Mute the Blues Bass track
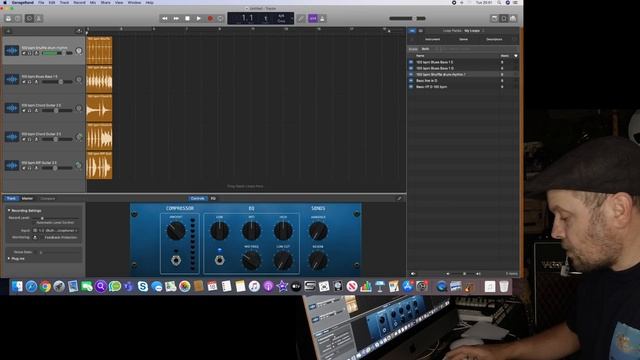 [24, 82]
